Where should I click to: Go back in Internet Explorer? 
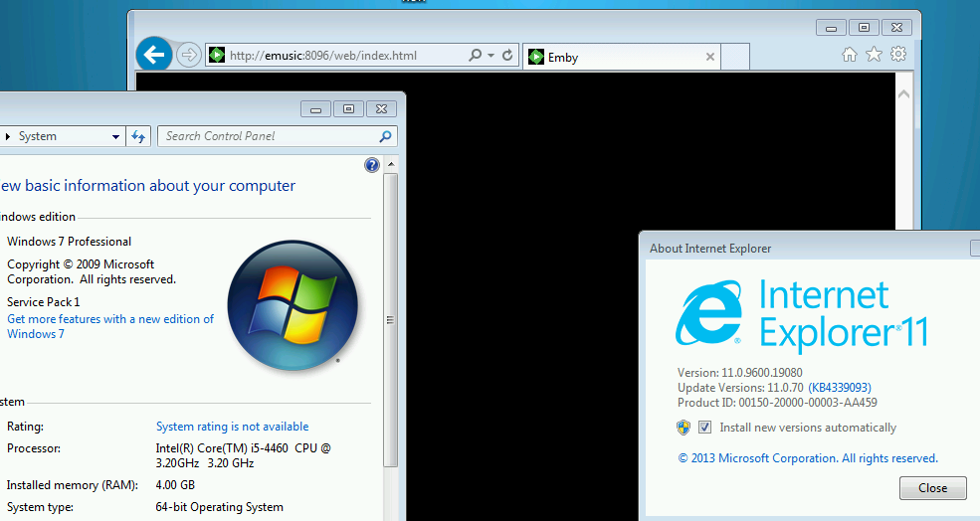[x=154, y=55]
